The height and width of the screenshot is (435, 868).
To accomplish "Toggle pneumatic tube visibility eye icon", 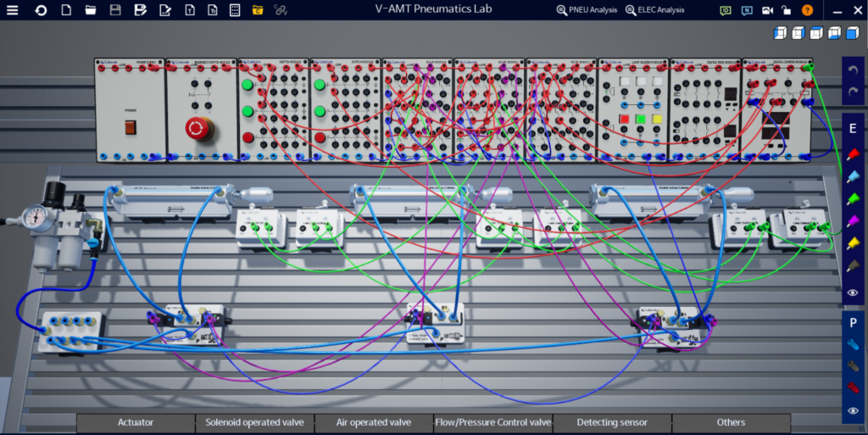I will click(x=853, y=410).
